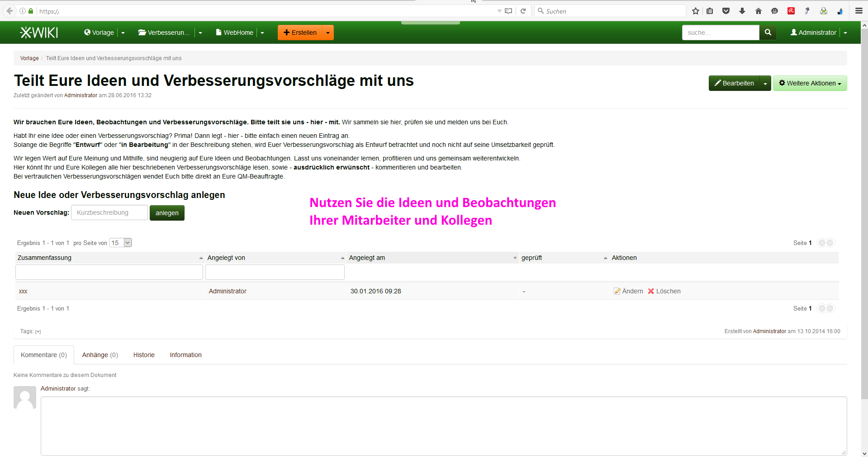The image size is (868, 457).
Task: Expand the Vorlage menu arrow
Action: click(123, 33)
